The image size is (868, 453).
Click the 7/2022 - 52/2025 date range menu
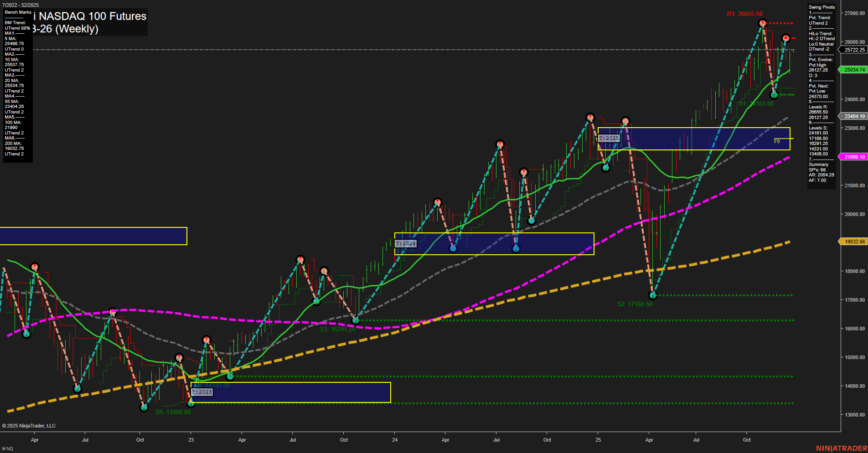(21, 5)
